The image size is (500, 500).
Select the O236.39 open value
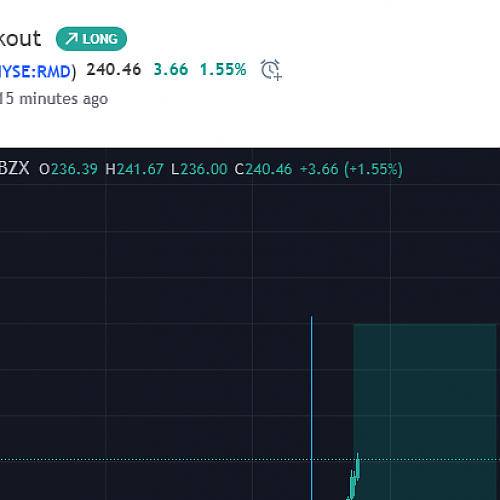(x=68, y=169)
